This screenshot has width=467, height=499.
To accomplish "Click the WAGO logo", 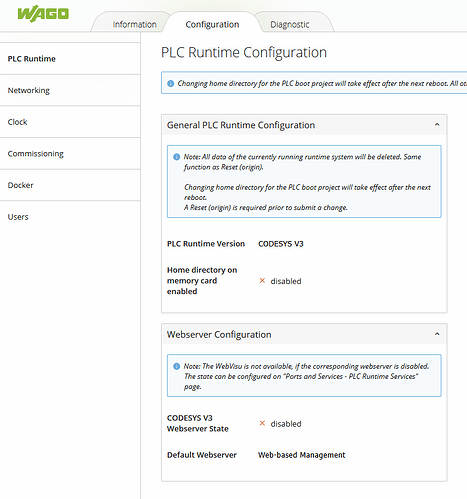I will [43, 14].
